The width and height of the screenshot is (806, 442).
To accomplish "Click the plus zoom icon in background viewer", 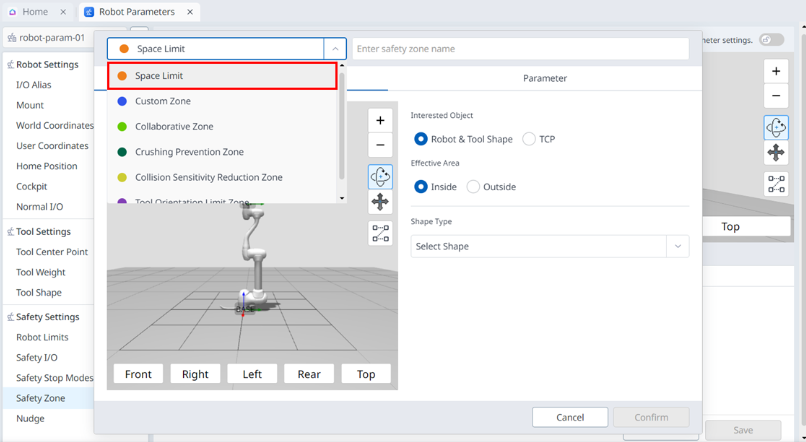I will coord(776,72).
